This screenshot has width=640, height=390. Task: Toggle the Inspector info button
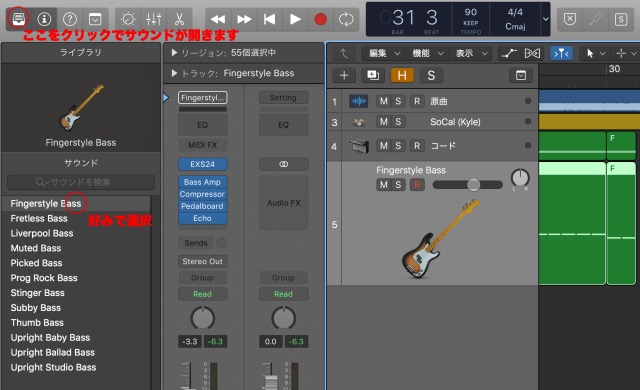pos(44,19)
